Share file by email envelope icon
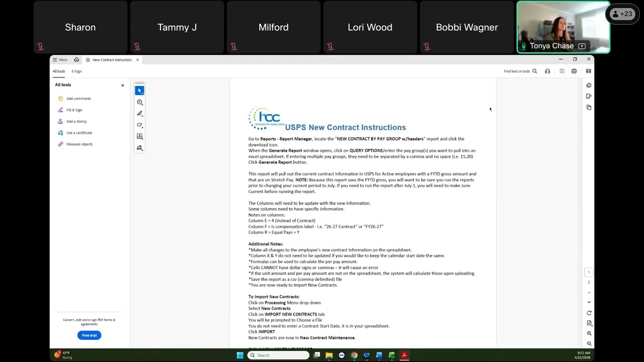Screen dimensions: 644x362 (589, 71)
